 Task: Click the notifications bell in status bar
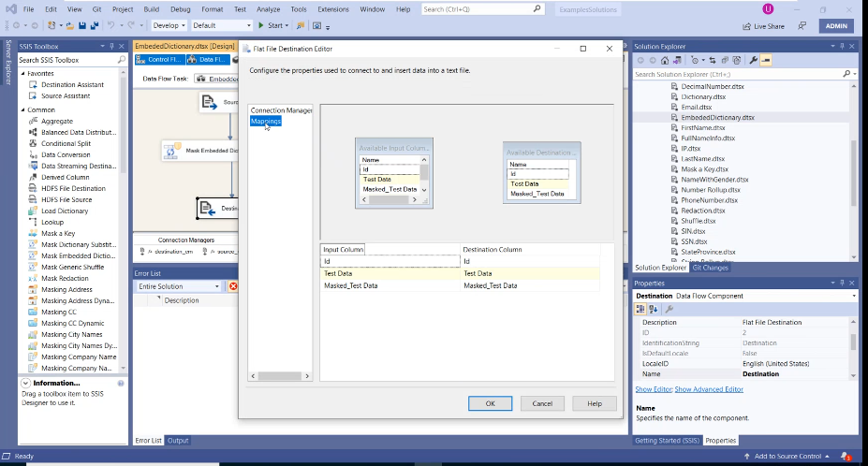click(846, 456)
